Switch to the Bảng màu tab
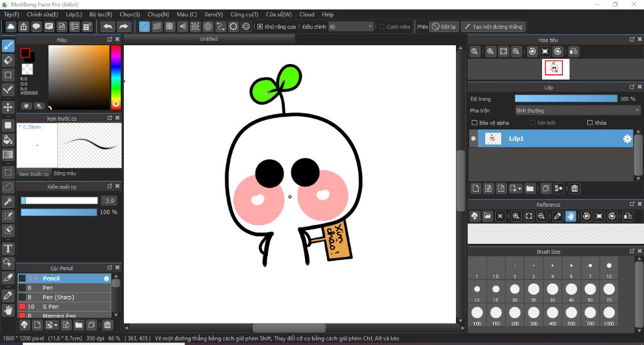This screenshot has height=345, width=644. [65, 173]
